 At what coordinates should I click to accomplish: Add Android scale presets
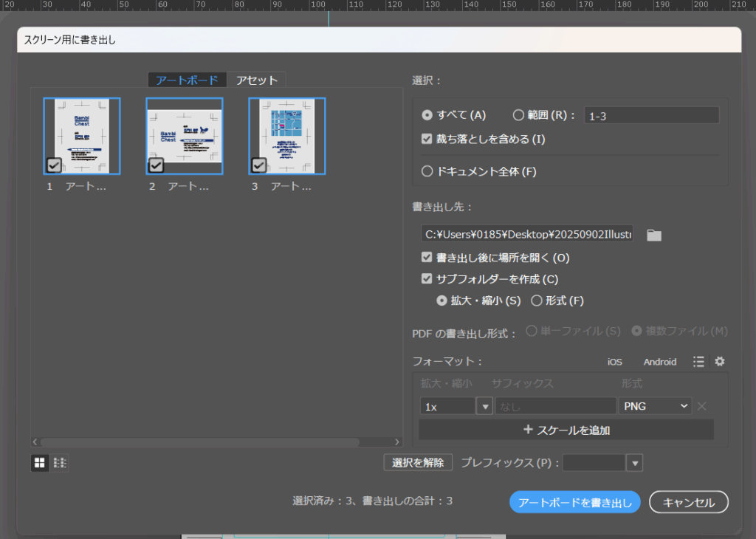point(659,362)
